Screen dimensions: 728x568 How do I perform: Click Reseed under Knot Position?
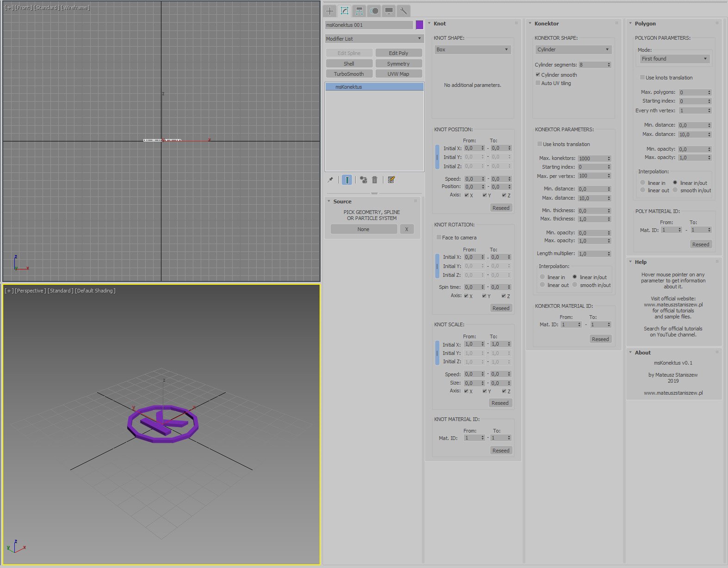coord(501,208)
